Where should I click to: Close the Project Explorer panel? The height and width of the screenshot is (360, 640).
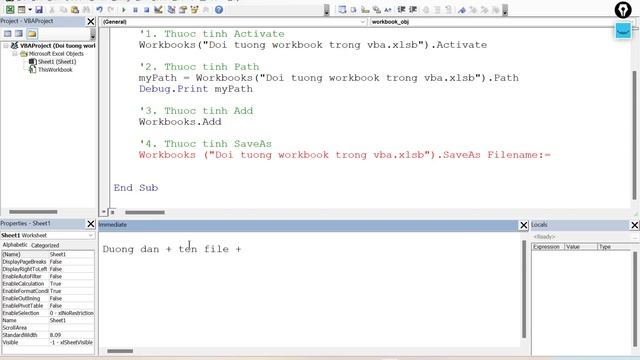click(91, 21)
